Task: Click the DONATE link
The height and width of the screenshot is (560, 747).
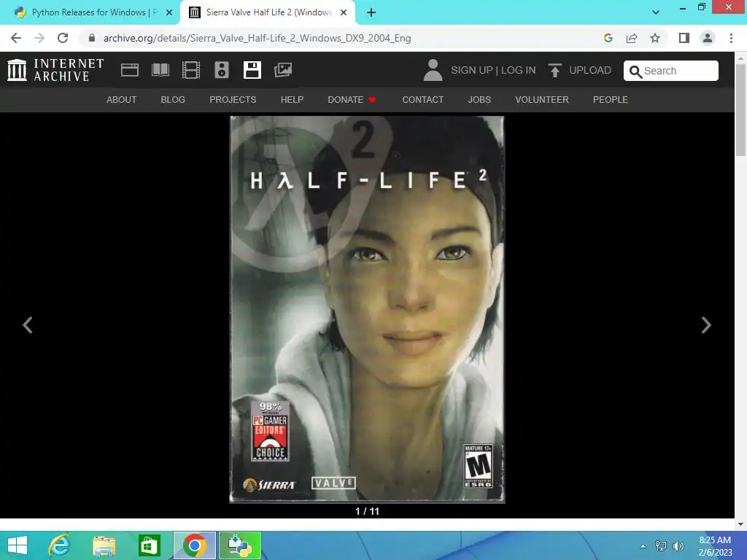Action: coord(352,99)
